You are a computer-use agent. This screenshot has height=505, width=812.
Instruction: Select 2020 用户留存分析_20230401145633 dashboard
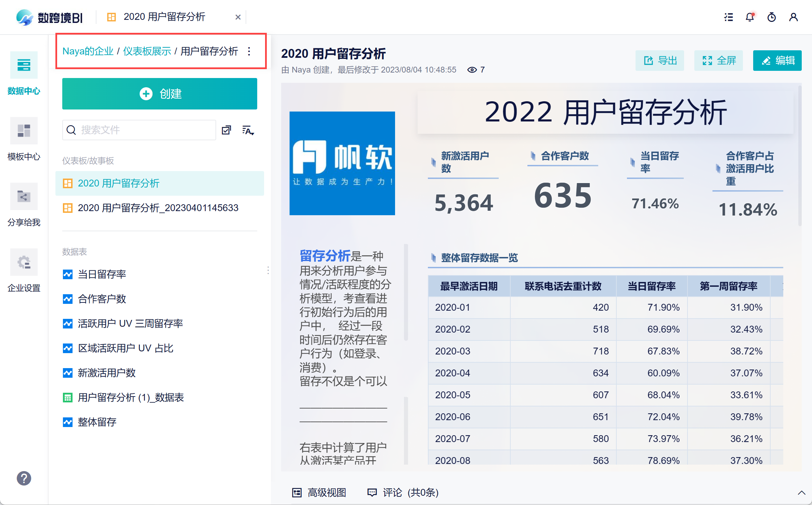coord(158,208)
